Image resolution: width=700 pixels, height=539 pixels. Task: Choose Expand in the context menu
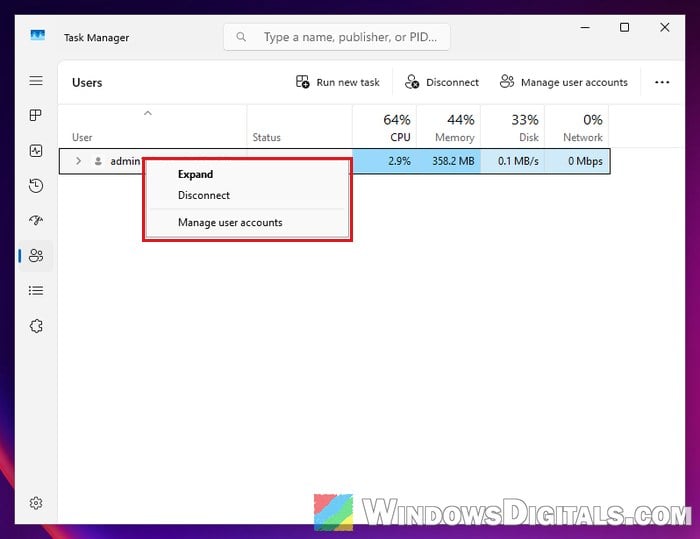tap(247, 174)
